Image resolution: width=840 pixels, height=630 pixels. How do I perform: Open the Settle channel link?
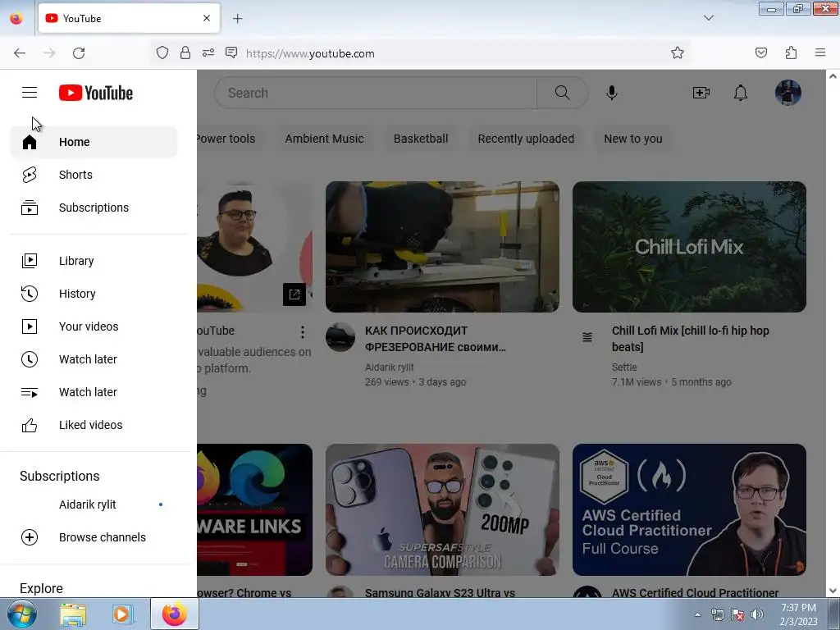click(624, 367)
